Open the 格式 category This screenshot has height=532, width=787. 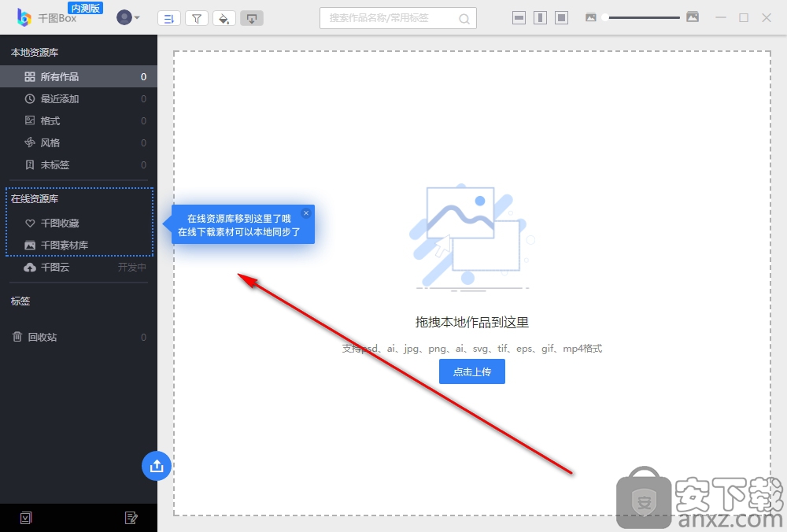click(78, 120)
